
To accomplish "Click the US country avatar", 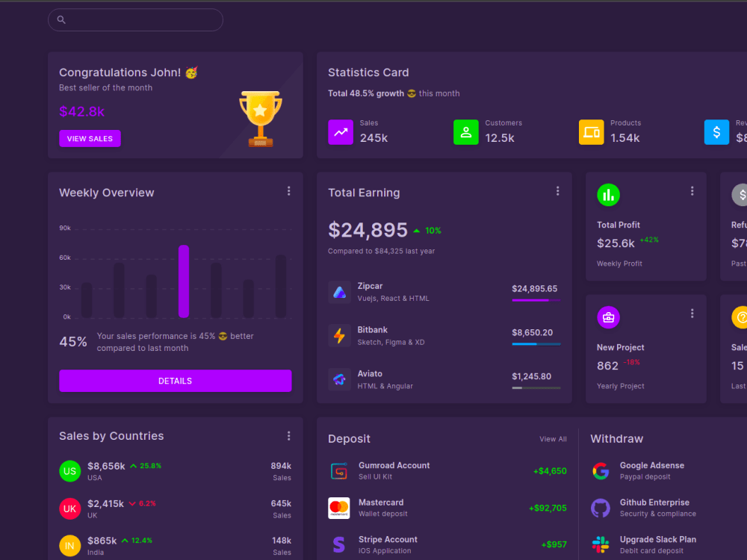I will tap(70, 471).
